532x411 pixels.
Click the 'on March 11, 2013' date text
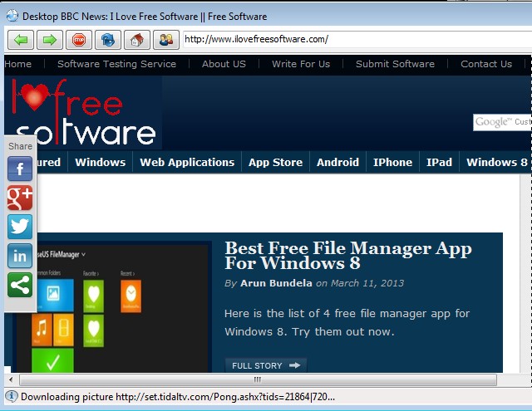click(360, 283)
